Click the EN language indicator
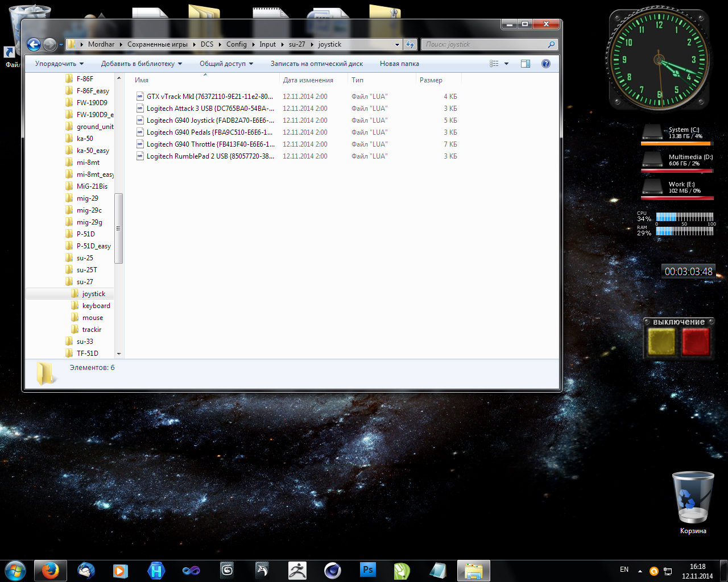728x582 pixels. click(x=624, y=569)
